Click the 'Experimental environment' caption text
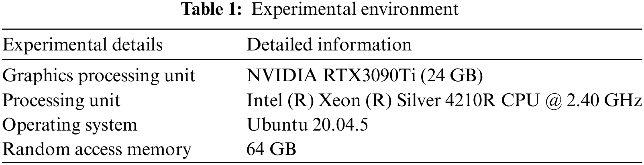 click(x=355, y=9)
